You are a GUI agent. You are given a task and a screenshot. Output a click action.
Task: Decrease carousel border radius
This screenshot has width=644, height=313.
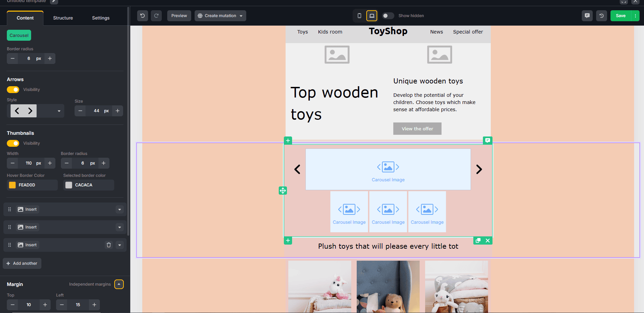13,58
